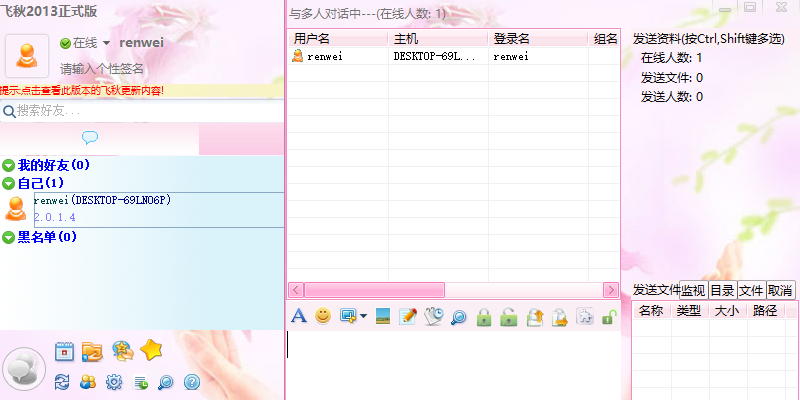Expand the 我的好友(0) group
Viewport: 800px width, 400px height.
coord(9,165)
